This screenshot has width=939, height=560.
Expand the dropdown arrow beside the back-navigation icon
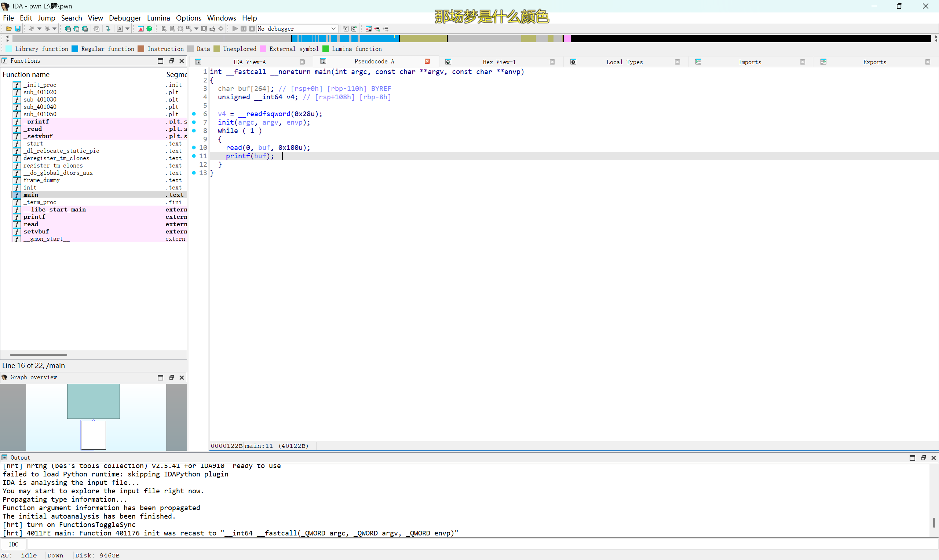click(x=40, y=28)
